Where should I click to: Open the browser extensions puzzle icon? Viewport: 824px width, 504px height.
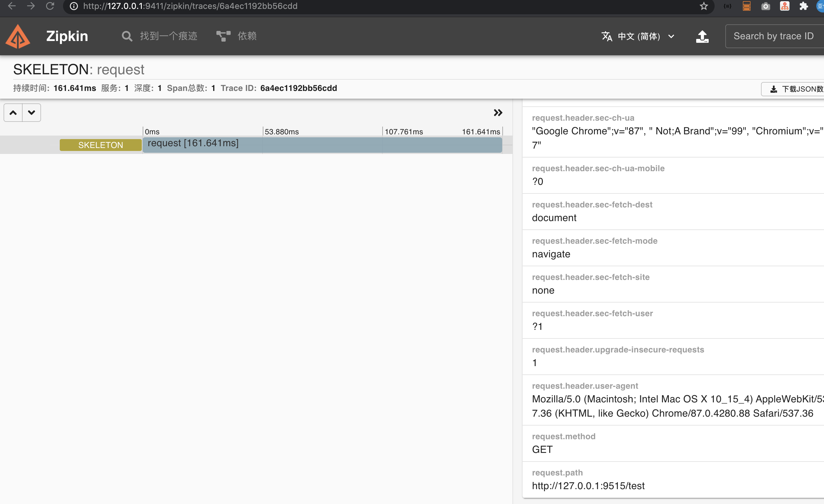pos(803,6)
